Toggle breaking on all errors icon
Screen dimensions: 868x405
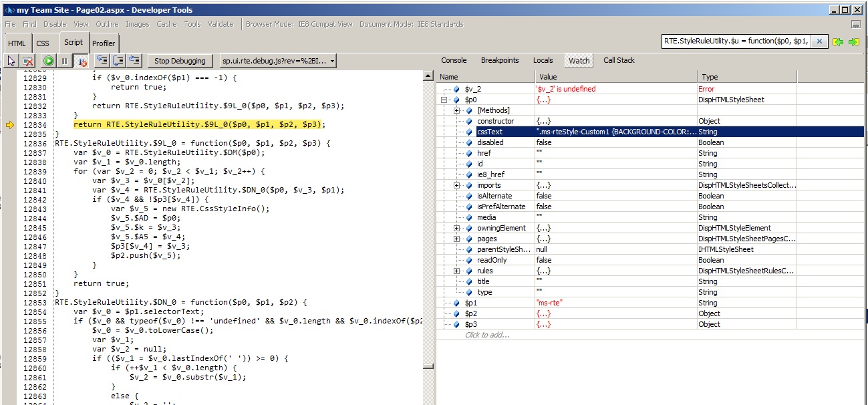[81, 60]
